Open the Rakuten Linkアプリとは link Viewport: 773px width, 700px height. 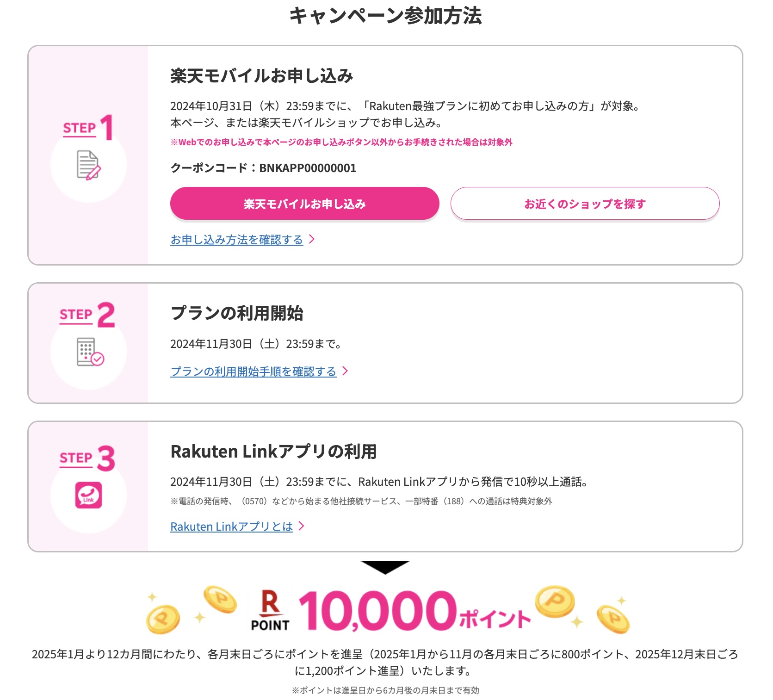[x=231, y=527]
